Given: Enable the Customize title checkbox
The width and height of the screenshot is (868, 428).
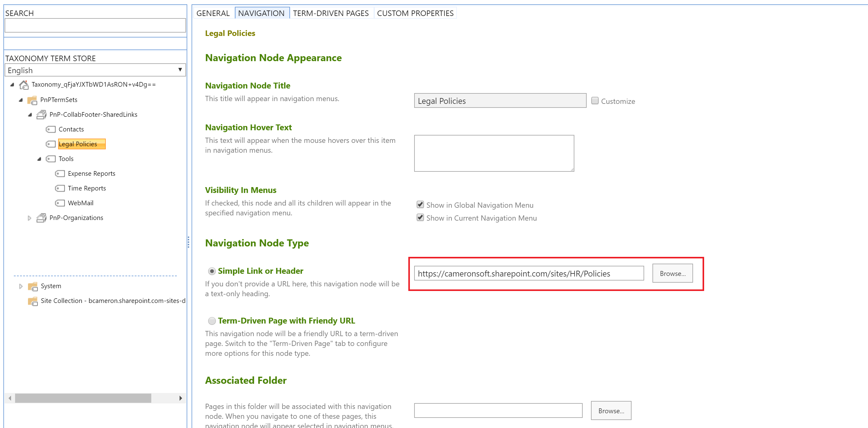Looking at the screenshot, I should [595, 101].
